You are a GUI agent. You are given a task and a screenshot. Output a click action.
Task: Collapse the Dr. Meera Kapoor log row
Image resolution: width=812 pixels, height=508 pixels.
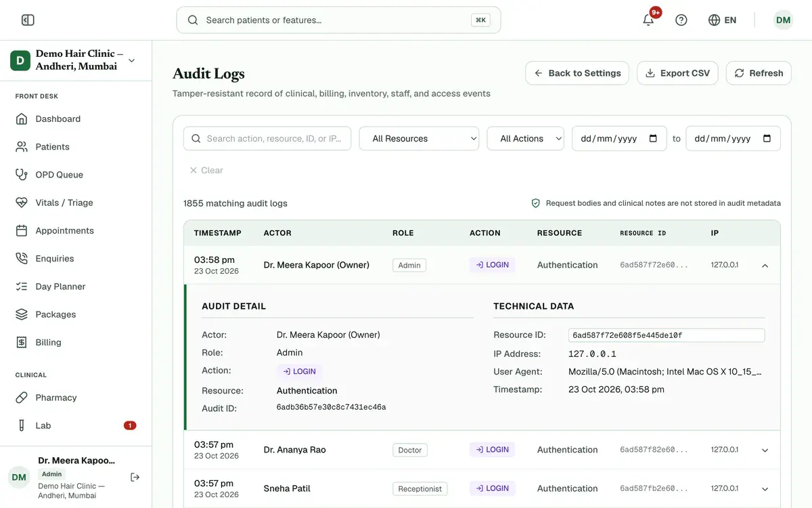(765, 266)
